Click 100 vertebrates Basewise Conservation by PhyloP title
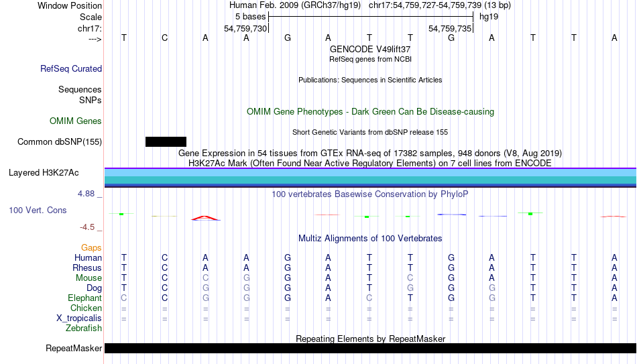This screenshot has width=637, height=364. [370, 194]
